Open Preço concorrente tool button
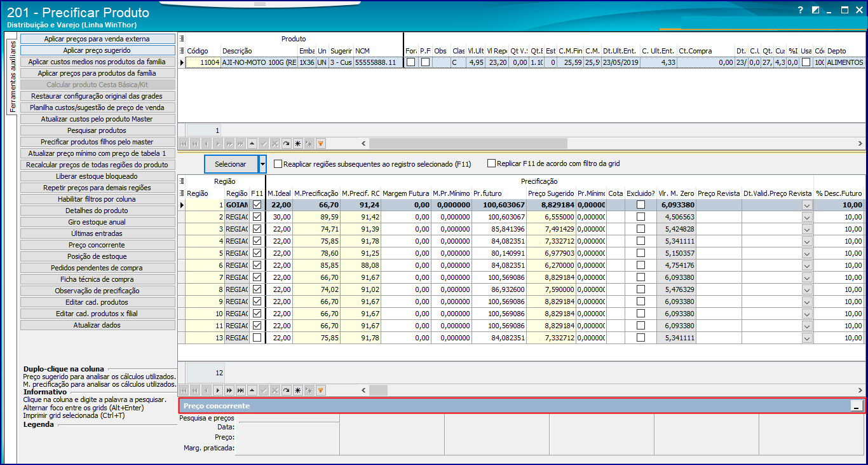 pos(98,245)
